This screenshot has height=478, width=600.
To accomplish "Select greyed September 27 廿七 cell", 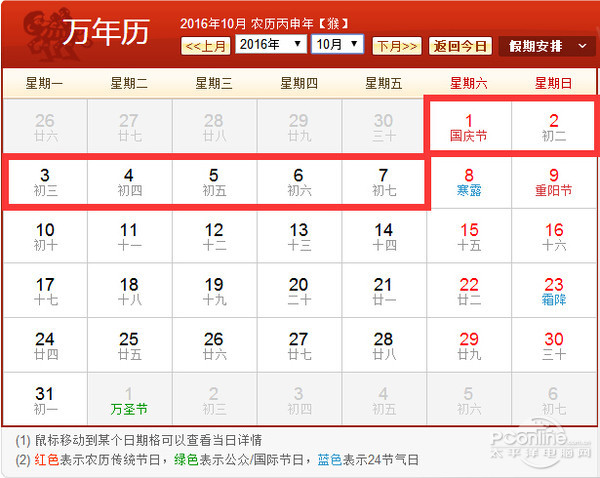I will [x=130, y=126].
